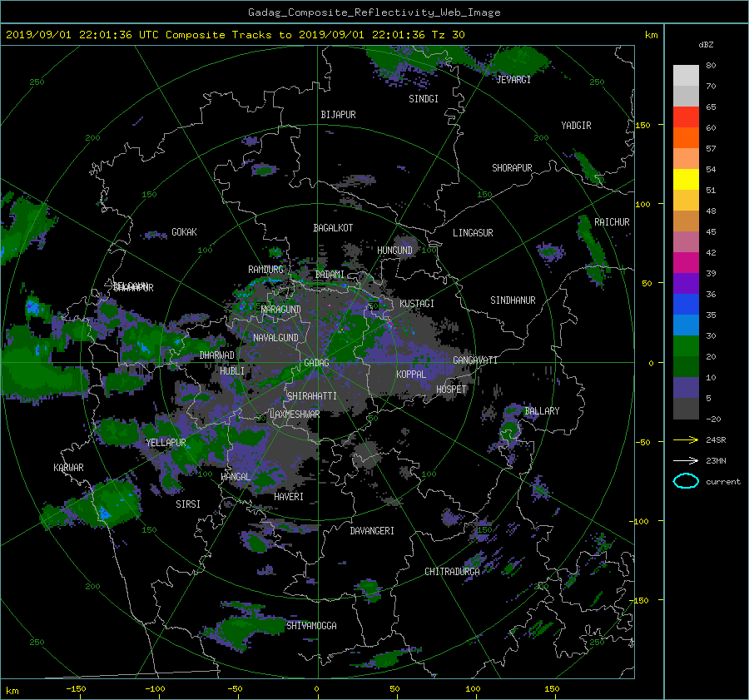
Task: Click the YELLAPUR city label
Action: tap(166, 443)
